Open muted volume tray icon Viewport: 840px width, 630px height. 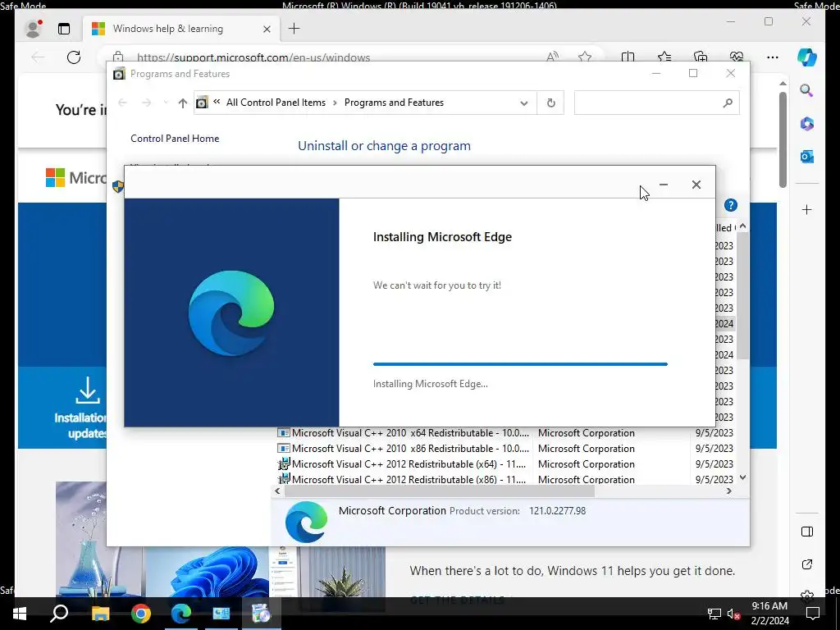coord(733,614)
